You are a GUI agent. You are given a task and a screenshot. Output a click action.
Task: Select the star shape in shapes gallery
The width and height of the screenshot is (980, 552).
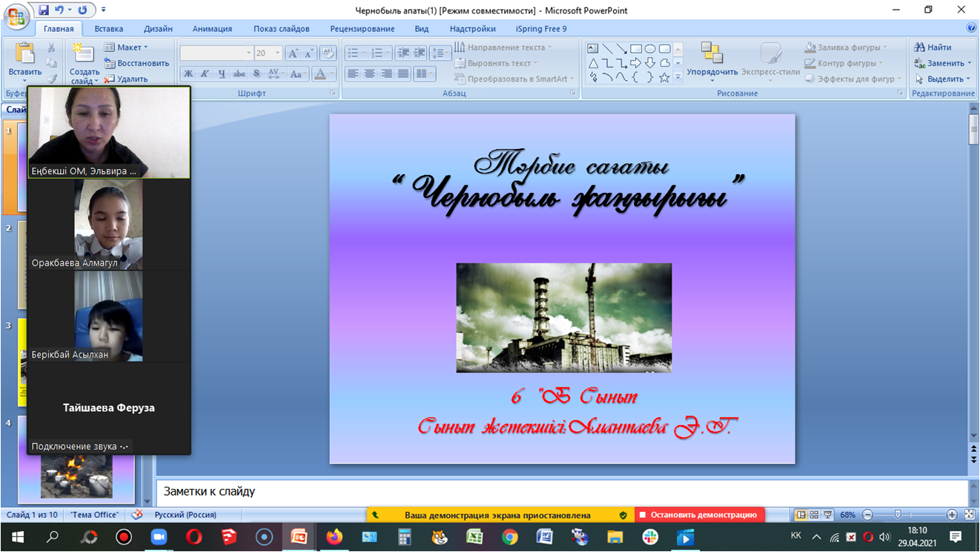664,77
